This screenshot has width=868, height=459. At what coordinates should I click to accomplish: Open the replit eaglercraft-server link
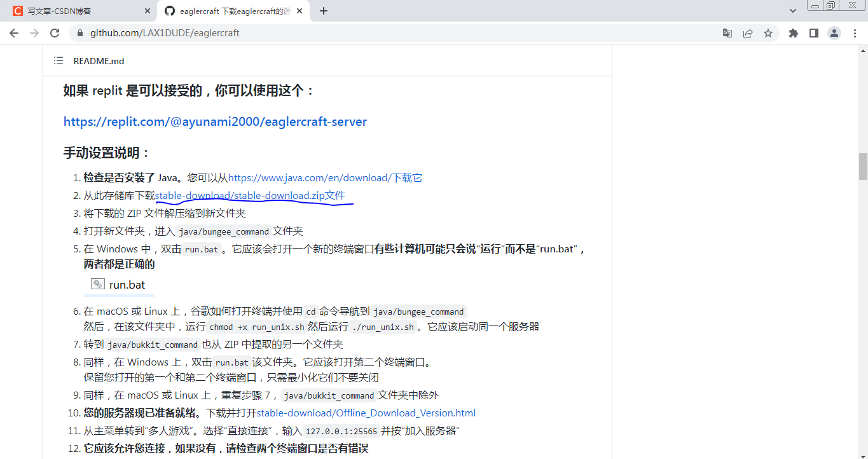pos(215,121)
